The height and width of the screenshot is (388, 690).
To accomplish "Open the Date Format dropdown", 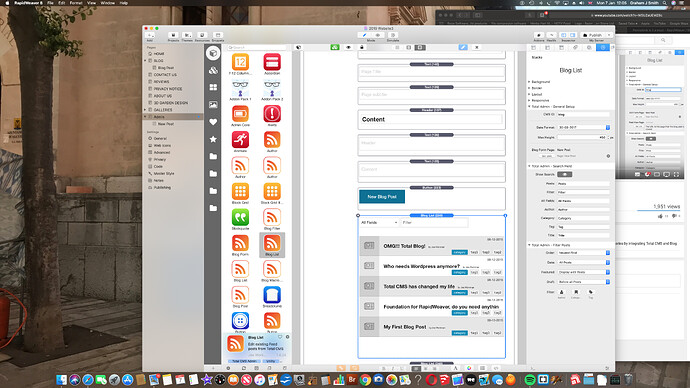I will [x=584, y=127].
